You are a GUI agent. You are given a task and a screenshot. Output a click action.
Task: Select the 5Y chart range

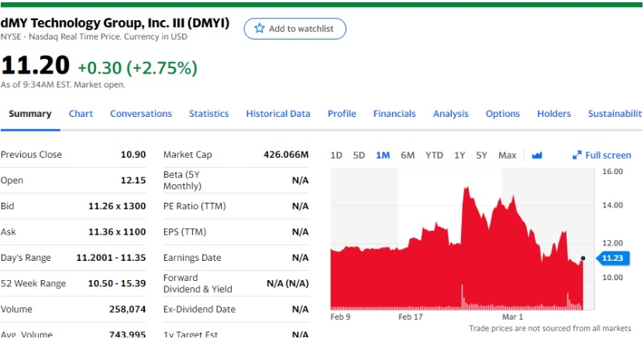[x=481, y=155]
